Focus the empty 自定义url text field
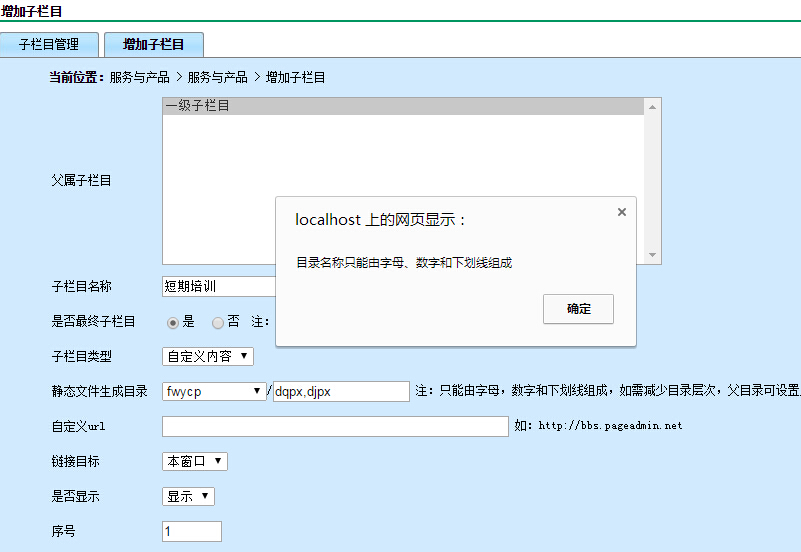Image resolution: width=801 pixels, height=552 pixels. click(335, 426)
